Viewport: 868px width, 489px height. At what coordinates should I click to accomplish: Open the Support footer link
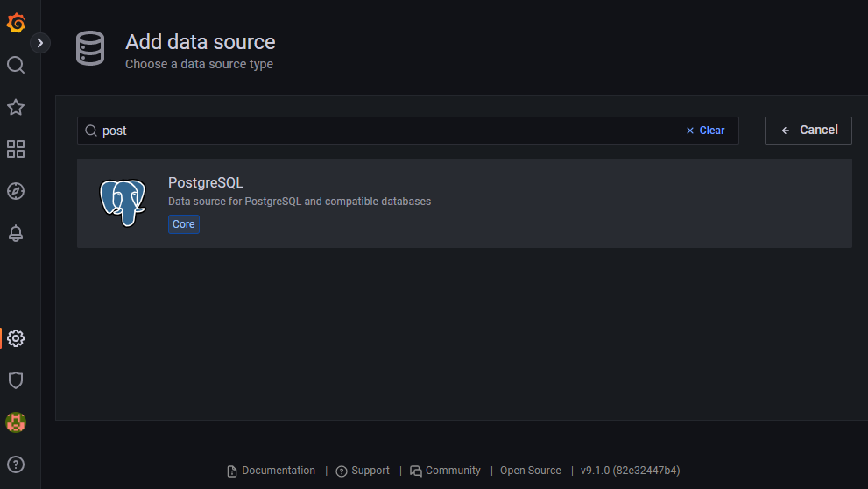(363, 471)
